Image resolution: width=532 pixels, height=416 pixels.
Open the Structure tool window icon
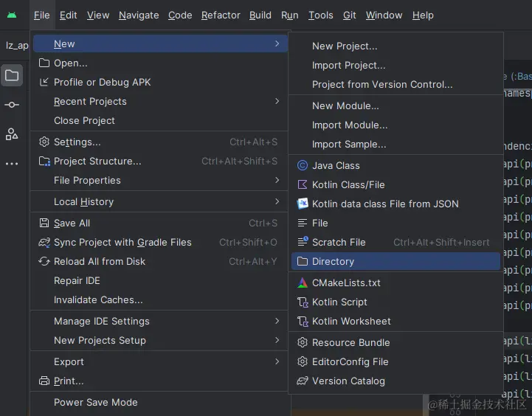(x=12, y=134)
